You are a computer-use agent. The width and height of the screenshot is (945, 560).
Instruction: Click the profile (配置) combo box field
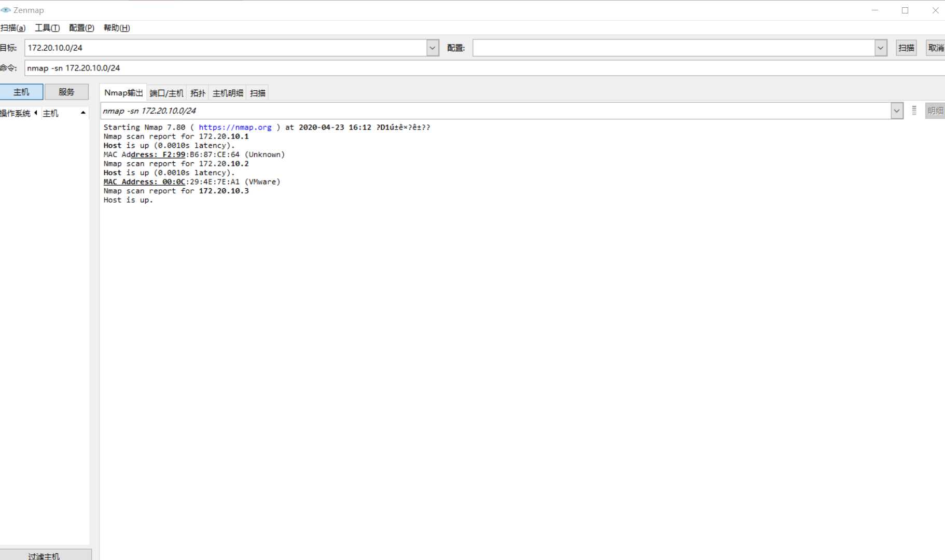(x=674, y=48)
